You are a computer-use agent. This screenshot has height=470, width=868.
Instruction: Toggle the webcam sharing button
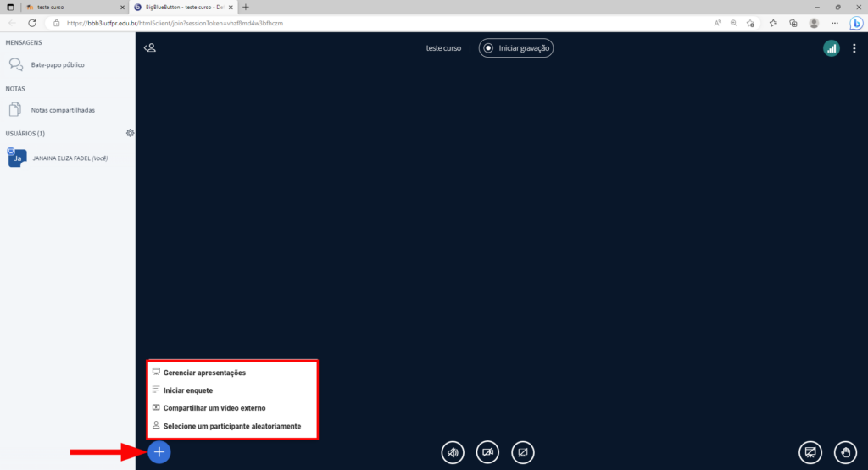click(x=487, y=452)
